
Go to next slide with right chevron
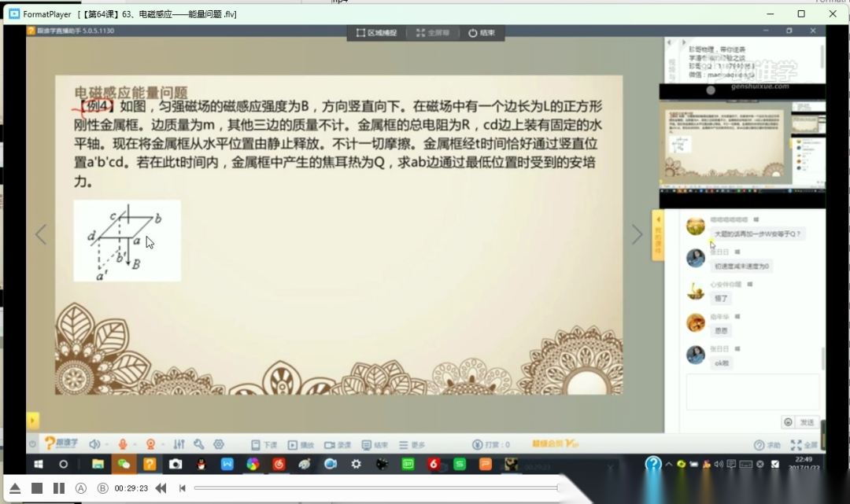pos(637,234)
